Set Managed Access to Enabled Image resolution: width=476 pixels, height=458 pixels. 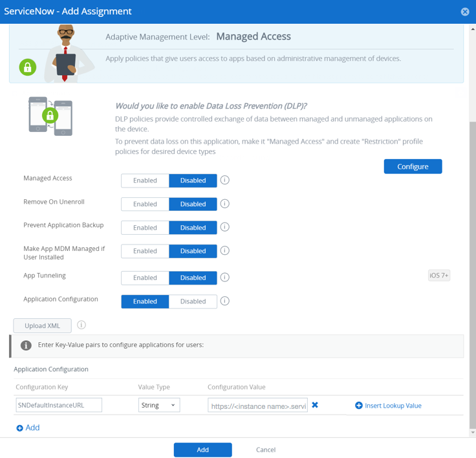[x=145, y=180]
